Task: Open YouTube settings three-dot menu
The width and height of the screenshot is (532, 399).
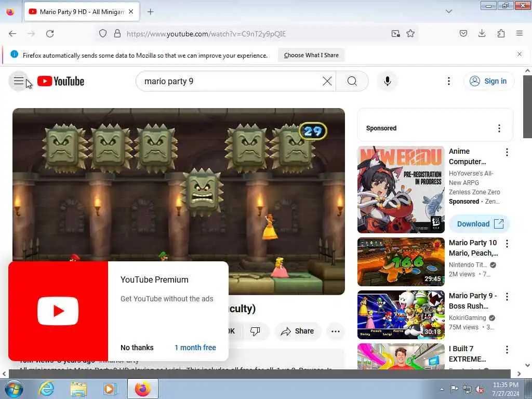Action: pyautogui.click(x=448, y=81)
